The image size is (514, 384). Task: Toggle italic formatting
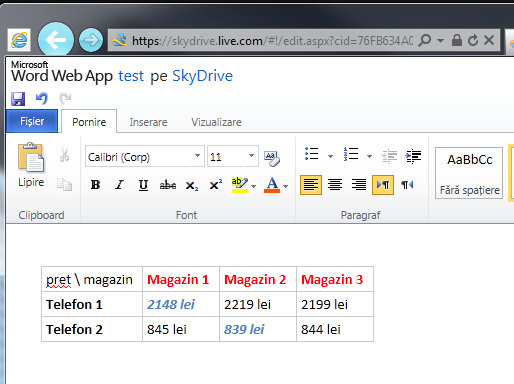tap(119, 185)
